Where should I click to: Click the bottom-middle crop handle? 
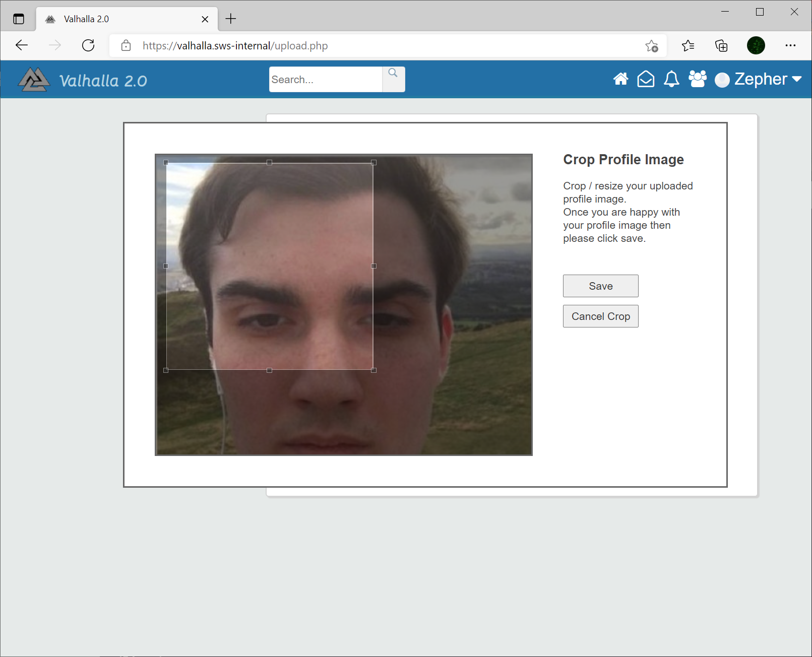270,370
